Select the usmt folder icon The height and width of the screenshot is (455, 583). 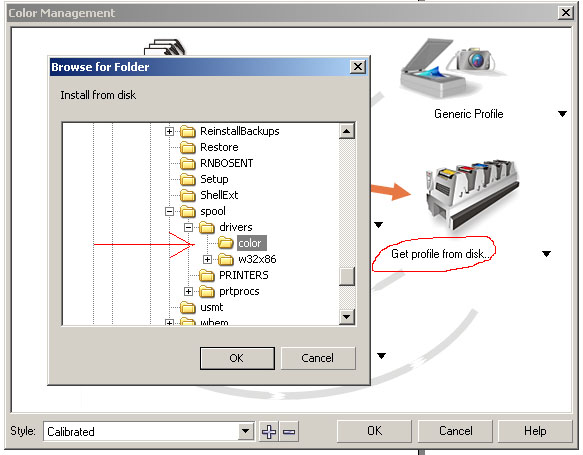pos(188,307)
